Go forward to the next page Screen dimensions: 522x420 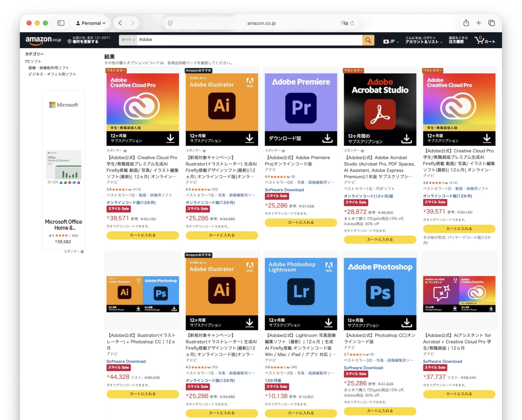(x=133, y=23)
